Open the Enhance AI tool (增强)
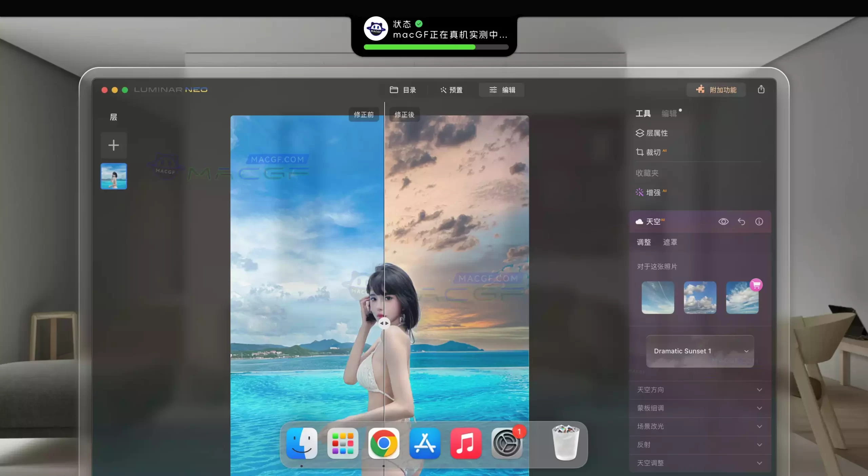This screenshot has width=868, height=476. (650, 192)
